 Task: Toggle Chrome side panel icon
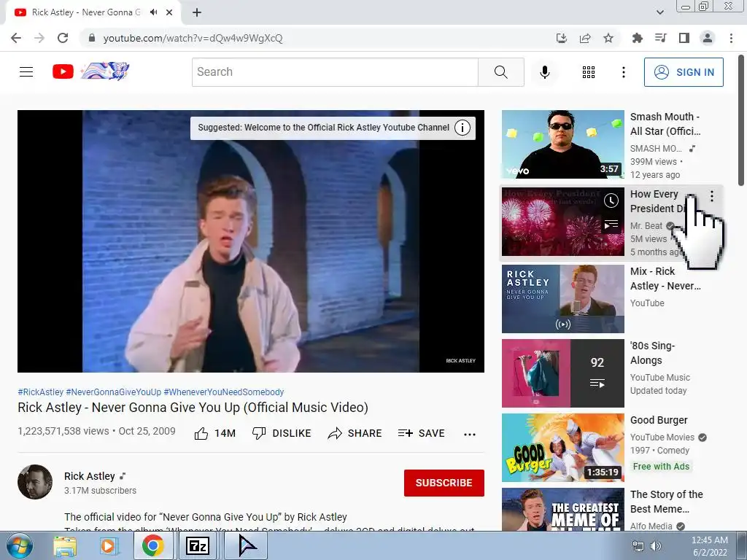point(684,38)
